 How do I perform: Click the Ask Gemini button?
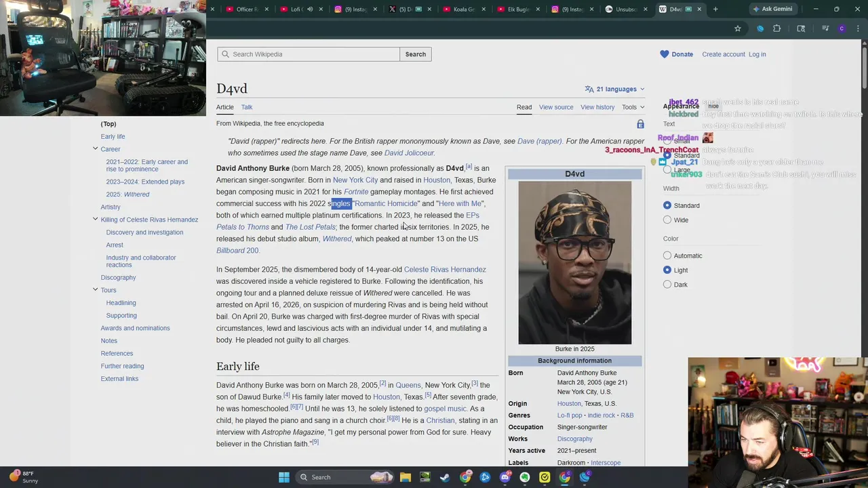coord(772,9)
